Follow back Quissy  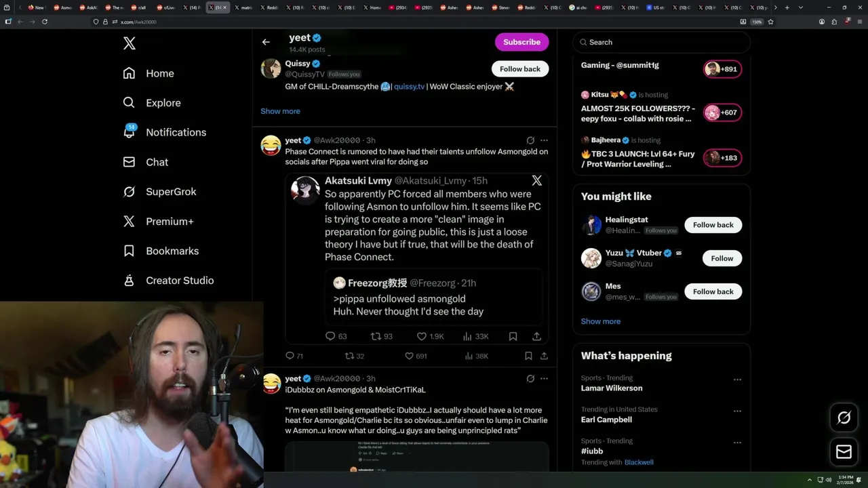[x=520, y=69]
